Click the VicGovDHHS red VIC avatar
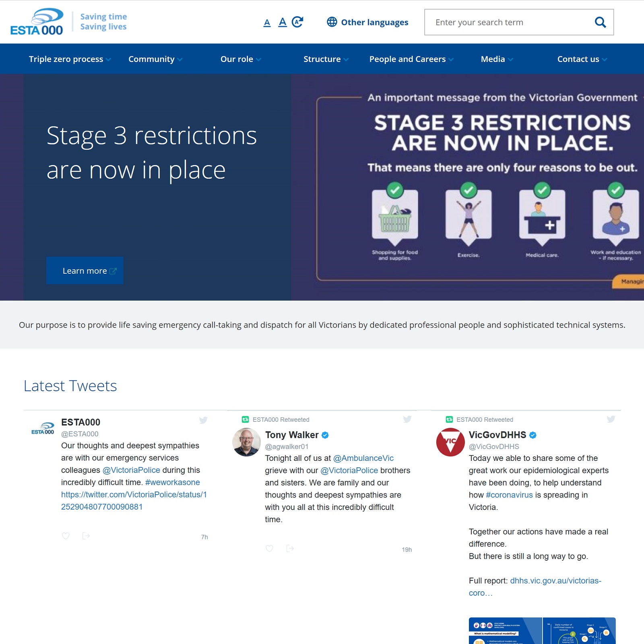The width and height of the screenshot is (644, 644). tap(450, 442)
